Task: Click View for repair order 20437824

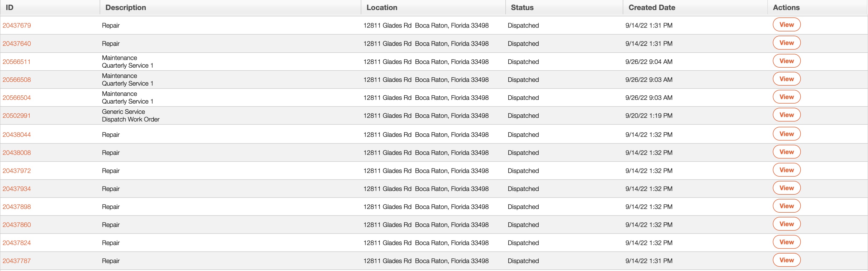Action: point(786,242)
